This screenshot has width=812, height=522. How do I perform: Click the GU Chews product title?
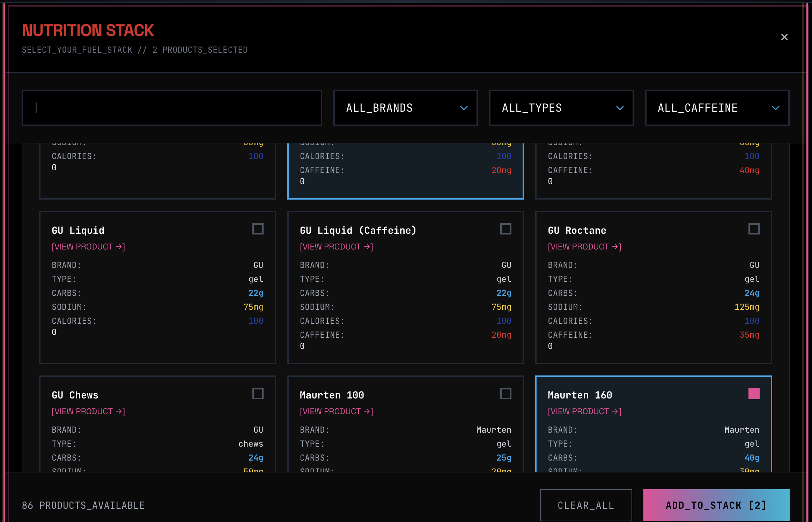point(75,395)
